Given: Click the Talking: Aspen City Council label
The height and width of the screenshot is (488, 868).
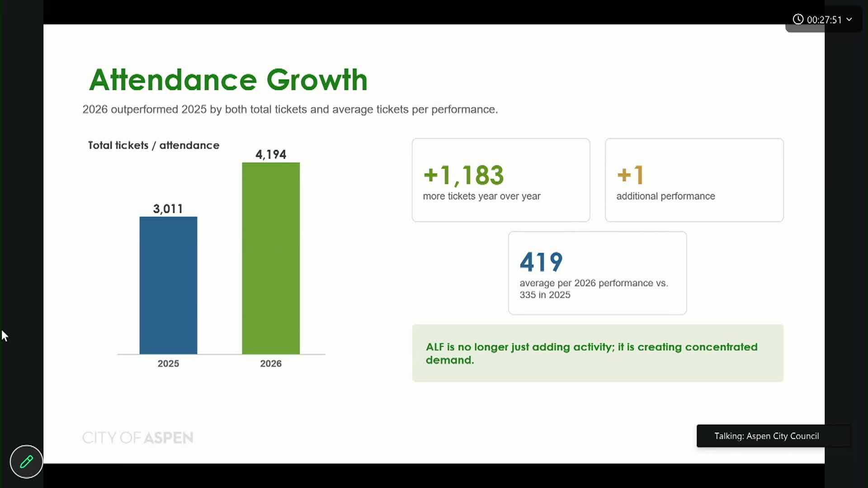Looking at the screenshot, I should pos(766,436).
